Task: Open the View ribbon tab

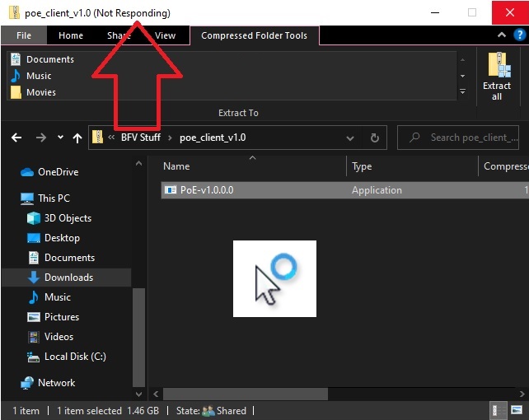Action: pyautogui.click(x=165, y=35)
